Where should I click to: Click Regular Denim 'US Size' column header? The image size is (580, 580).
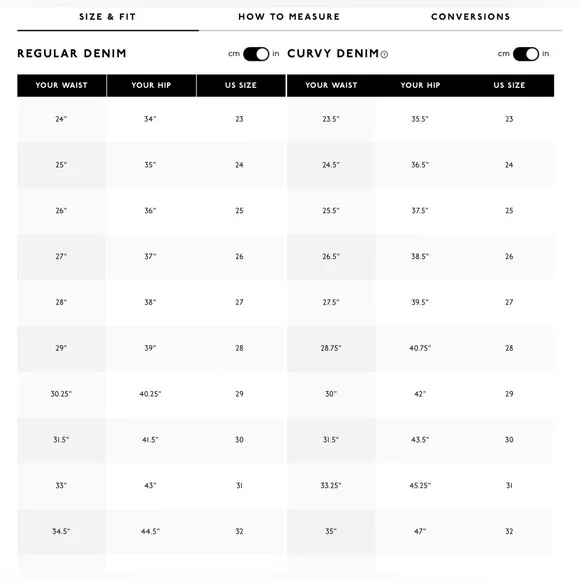pyautogui.click(x=241, y=85)
